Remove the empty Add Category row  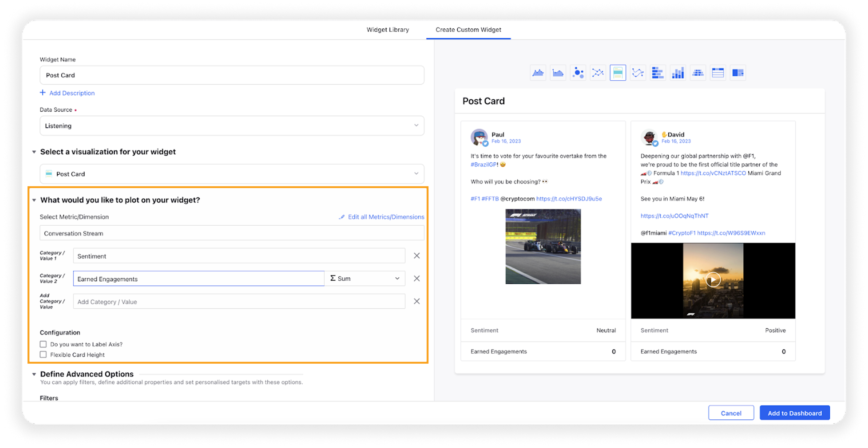[417, 302]
